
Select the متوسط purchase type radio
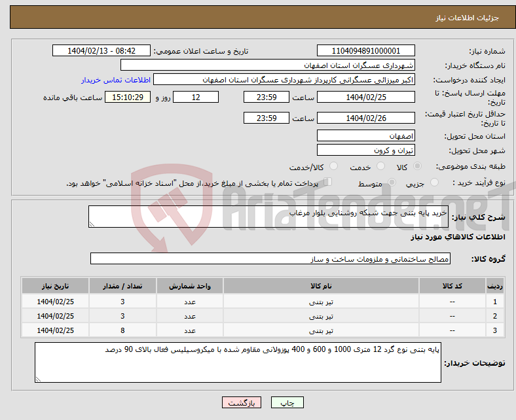(x=392, y=183)
